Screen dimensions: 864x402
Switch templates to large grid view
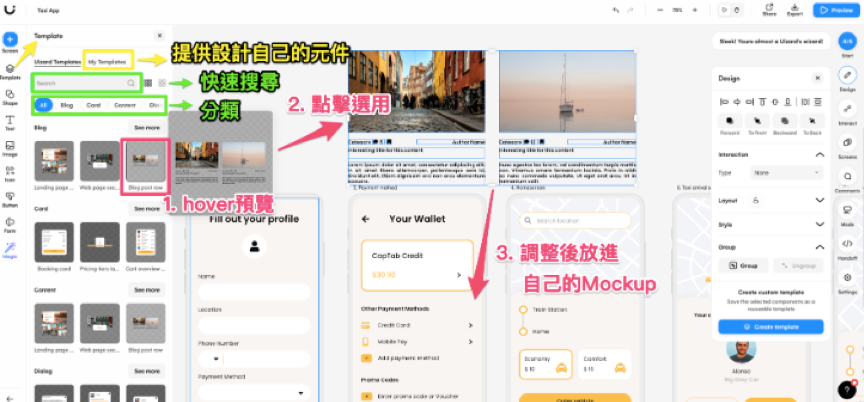[x=162, y=83]
